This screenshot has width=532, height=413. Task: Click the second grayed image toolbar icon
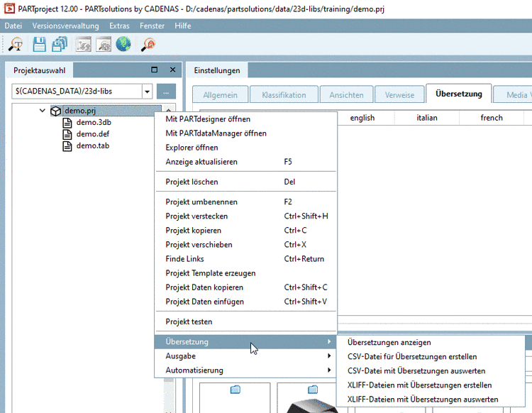[x=104, y=45]
